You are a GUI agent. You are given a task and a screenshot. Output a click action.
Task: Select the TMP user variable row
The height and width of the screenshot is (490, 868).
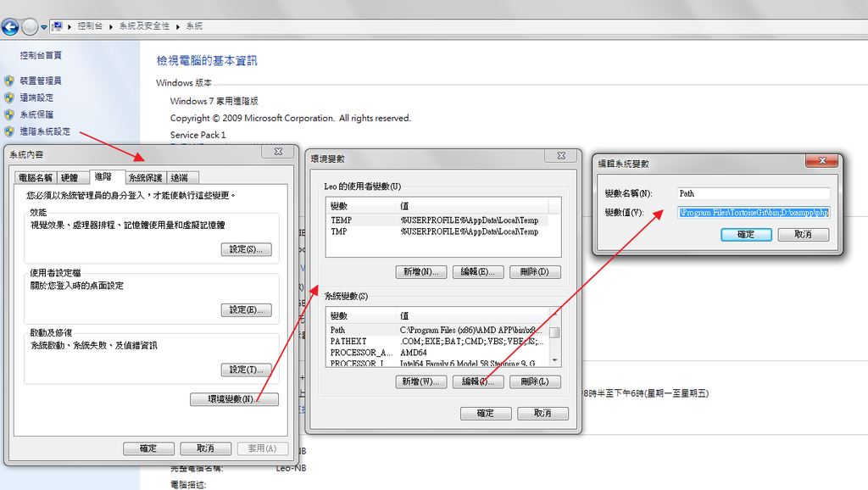[x=438, y=231]
